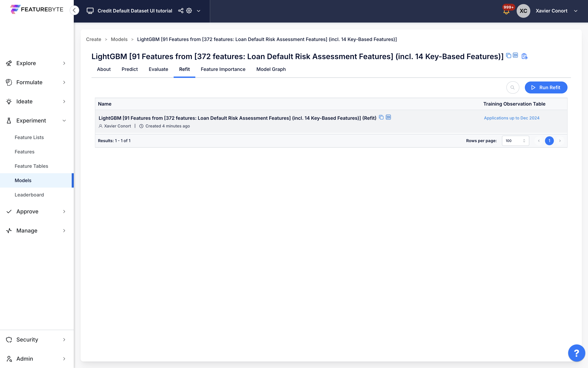This screenshot has height=368, width=588.
Task: Click the search magnifier icon
Action: point(513,87)
